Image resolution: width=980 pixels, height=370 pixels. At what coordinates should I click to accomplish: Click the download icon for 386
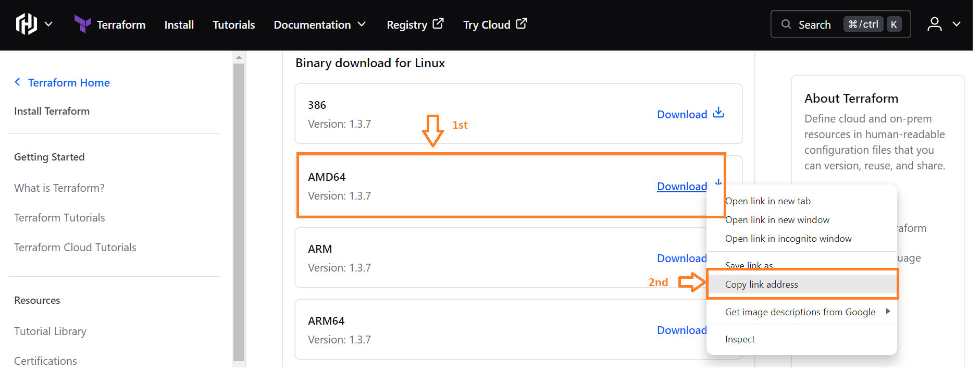coord(718,113)
